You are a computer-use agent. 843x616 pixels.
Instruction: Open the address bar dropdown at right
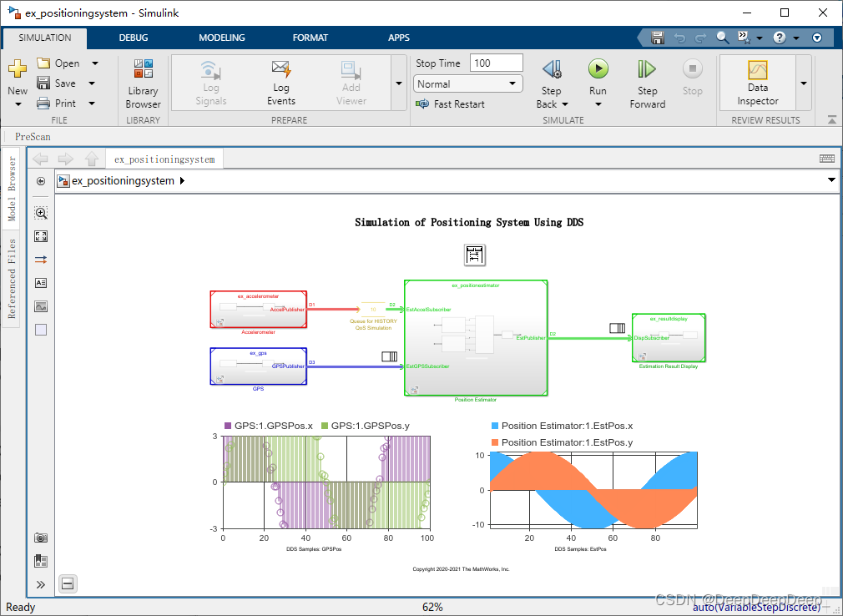pos(831,180)
